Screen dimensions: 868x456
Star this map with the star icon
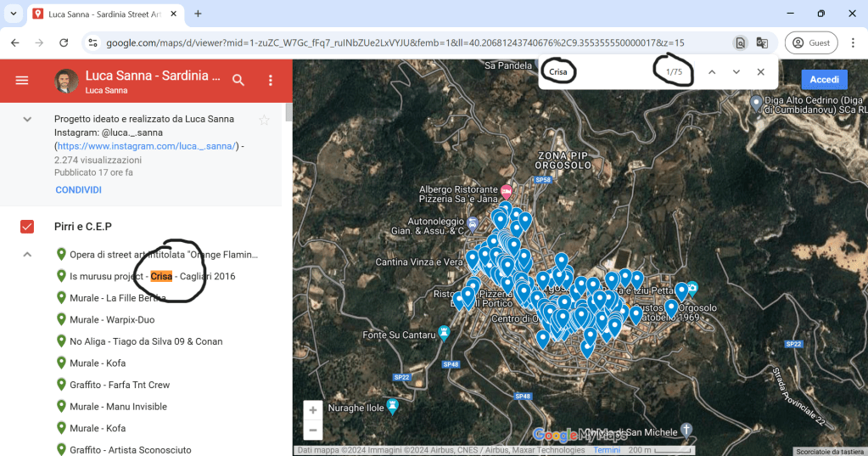point(264,120)
